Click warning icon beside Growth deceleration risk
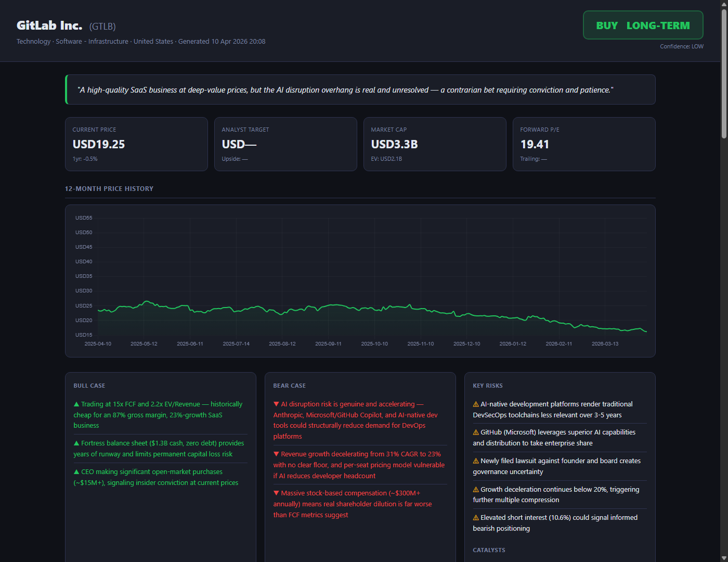The height and width of the screenshot is (562, 728). pos(476,490)
